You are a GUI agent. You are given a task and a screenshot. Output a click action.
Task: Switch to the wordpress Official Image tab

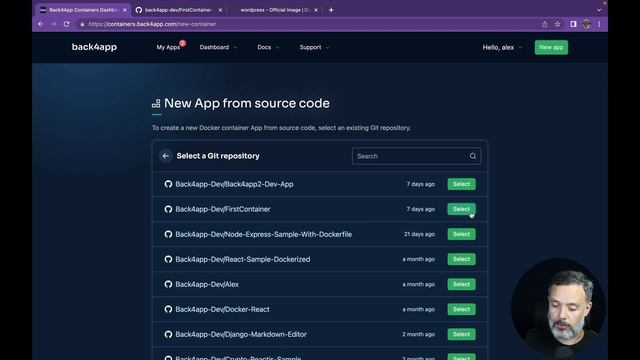click(x=274, y=10)
